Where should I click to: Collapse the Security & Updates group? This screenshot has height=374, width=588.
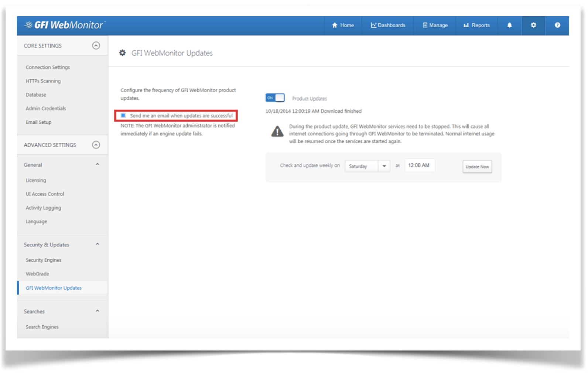tap(98, 244)
